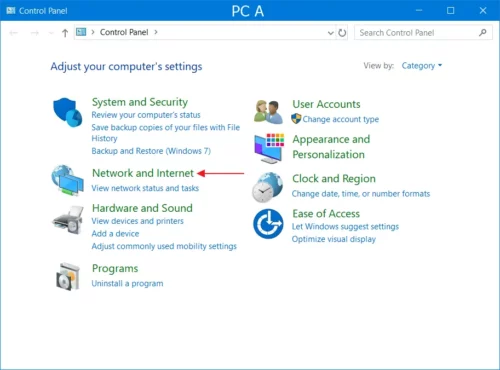Refresh the Control Panel view

click(x=342, y=33)
